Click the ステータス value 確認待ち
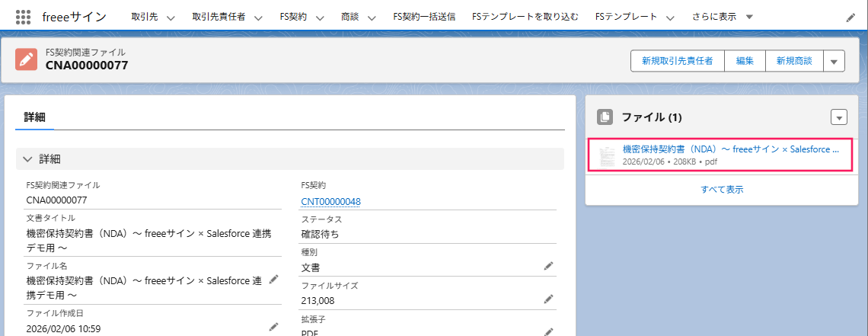Image resolution: width=868 pixels, height=336 pixels. click(x=320, y=234)
